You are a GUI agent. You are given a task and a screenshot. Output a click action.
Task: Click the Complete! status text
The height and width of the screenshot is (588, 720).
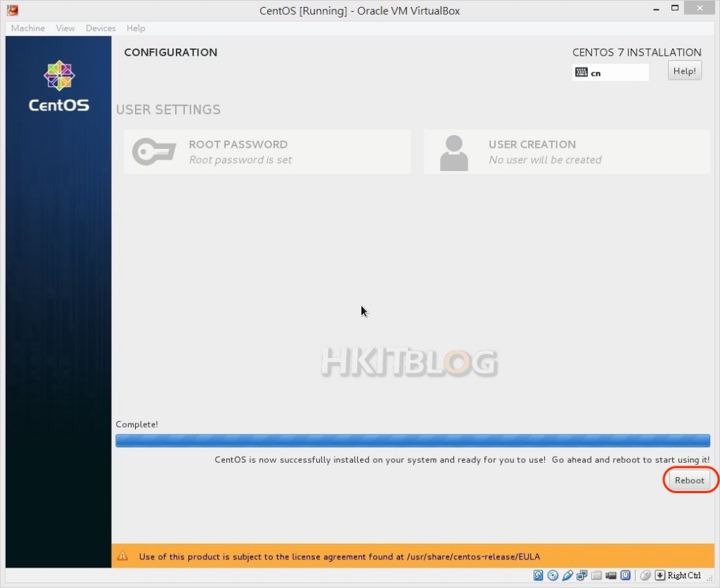pos(137,424)
